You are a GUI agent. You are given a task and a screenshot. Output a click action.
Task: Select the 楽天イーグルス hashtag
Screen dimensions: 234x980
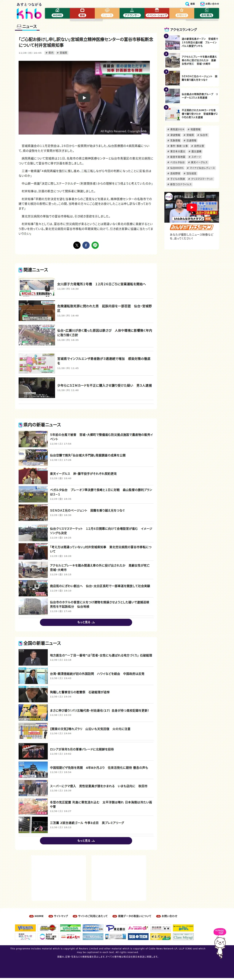tap(198, 162)
